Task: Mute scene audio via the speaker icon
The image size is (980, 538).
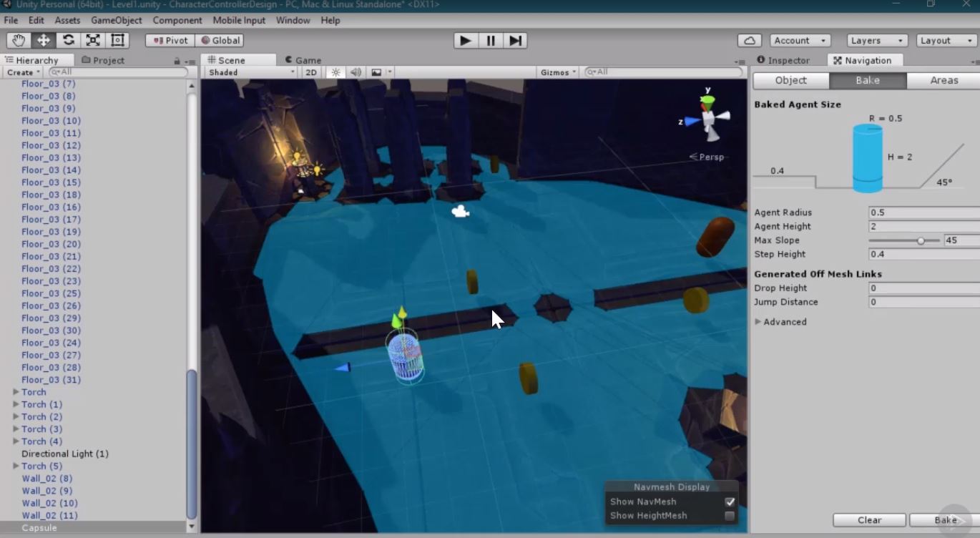Action: click(x=355, y=72)
